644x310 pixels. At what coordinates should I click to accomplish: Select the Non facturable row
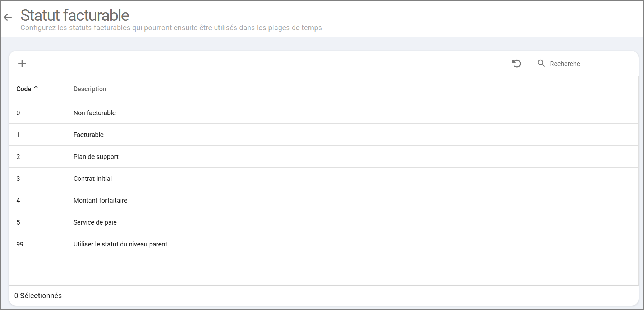[95, 113]
